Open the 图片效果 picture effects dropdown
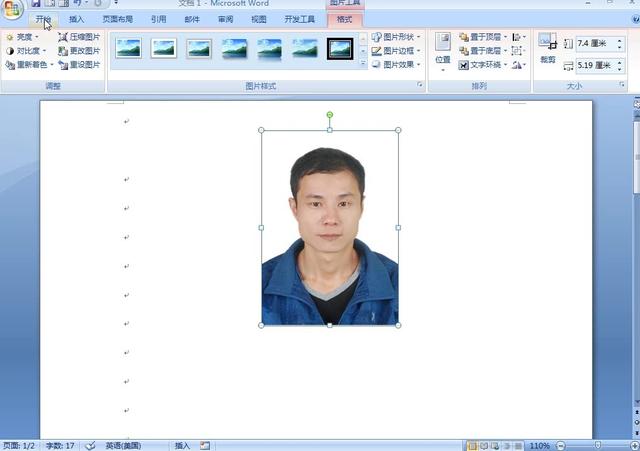 pos(396,64)
